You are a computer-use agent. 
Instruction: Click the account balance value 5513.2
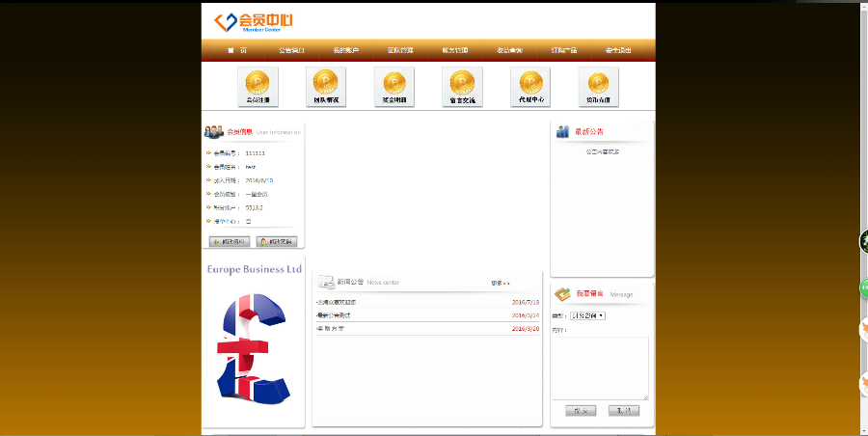[x=254, y=207]
